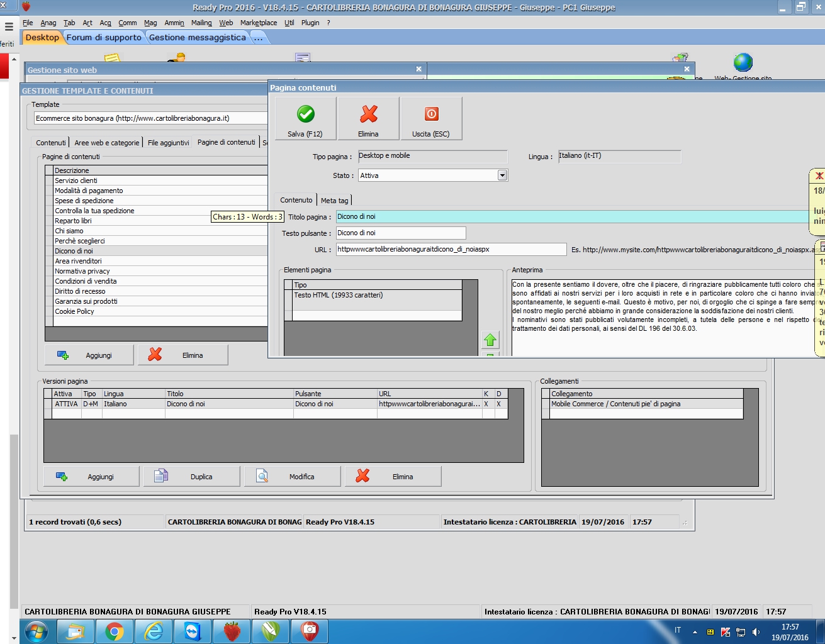Click the URL input field
825x644 pixels.
[x=451, y=250]
